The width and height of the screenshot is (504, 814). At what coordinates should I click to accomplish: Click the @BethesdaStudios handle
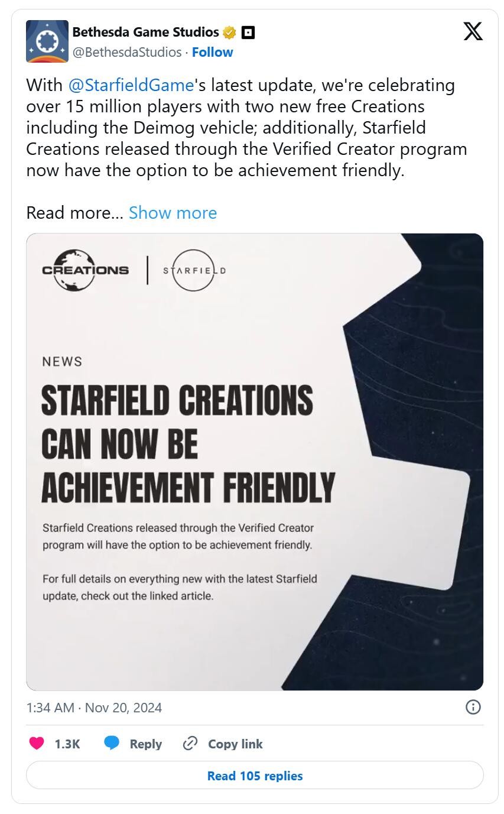coord(126,52)
